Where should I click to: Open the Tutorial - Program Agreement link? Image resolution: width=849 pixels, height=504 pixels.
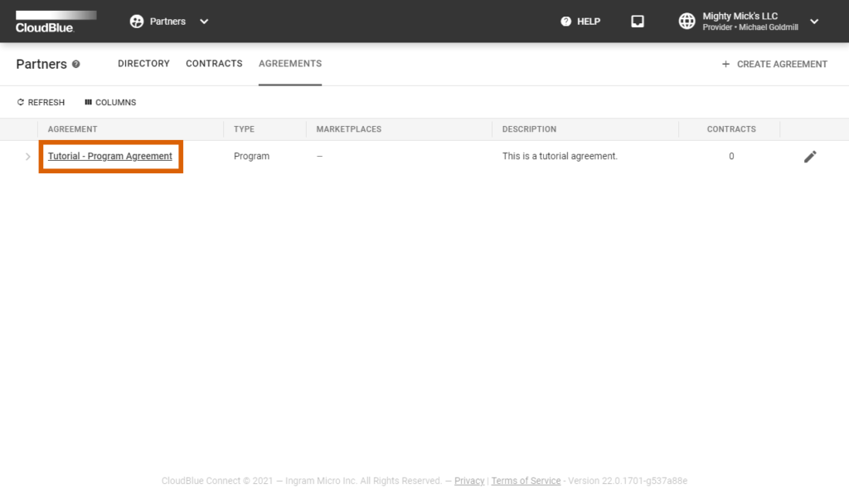point(110,156)
